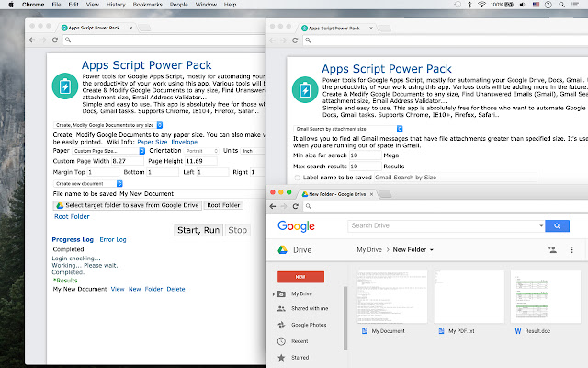The width and height of the screenshot is (588, 368).
Task: Click the Root Folder button
Action: click(x=223, y=205)
